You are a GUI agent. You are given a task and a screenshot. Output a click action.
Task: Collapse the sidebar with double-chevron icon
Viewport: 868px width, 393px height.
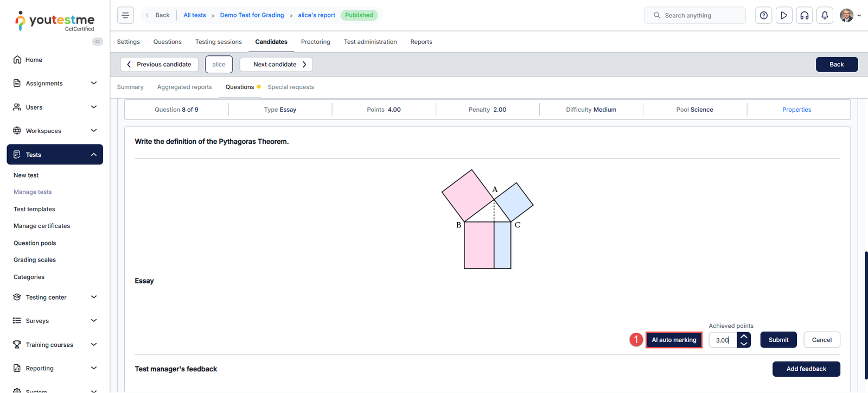point(98,41)
